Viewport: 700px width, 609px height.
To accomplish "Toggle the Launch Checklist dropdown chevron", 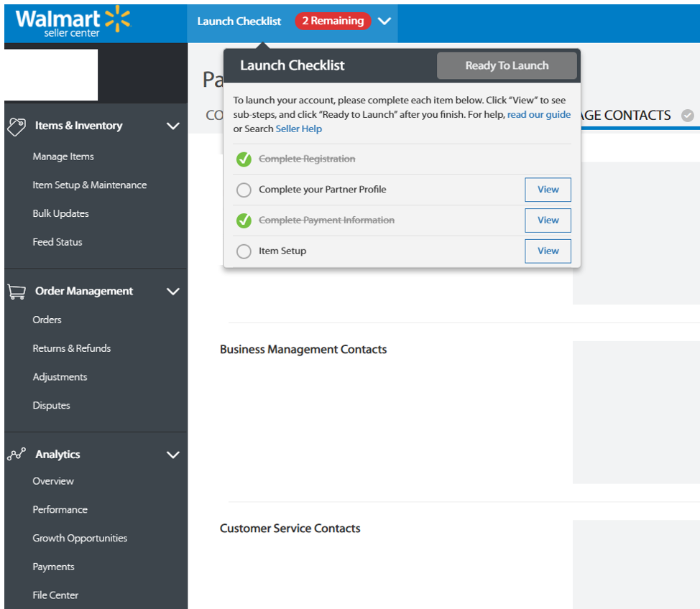I will pyautogui.click(x=384, y=21).
